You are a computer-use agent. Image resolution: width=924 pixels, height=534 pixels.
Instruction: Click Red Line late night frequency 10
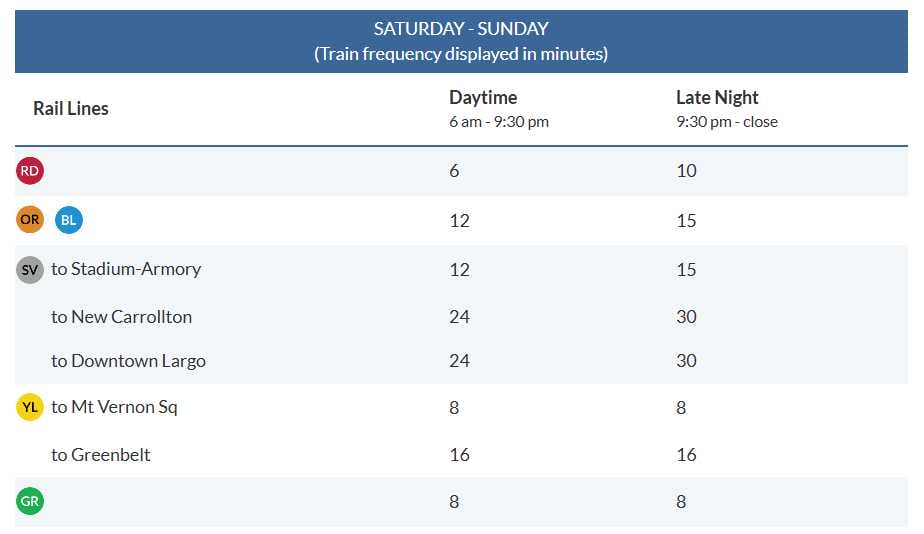686,171
